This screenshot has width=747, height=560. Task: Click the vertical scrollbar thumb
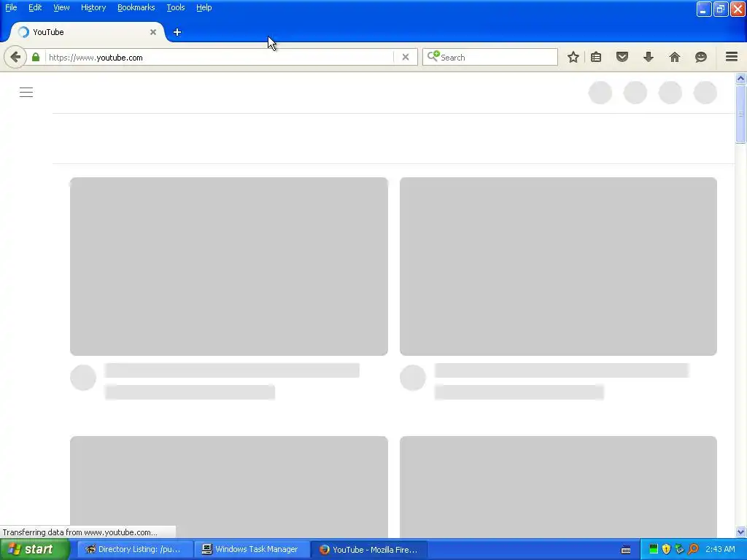tap(741, 113)
